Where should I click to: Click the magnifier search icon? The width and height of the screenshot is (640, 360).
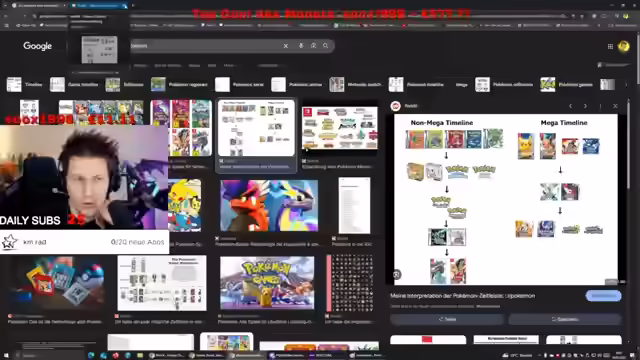point(326,46)
